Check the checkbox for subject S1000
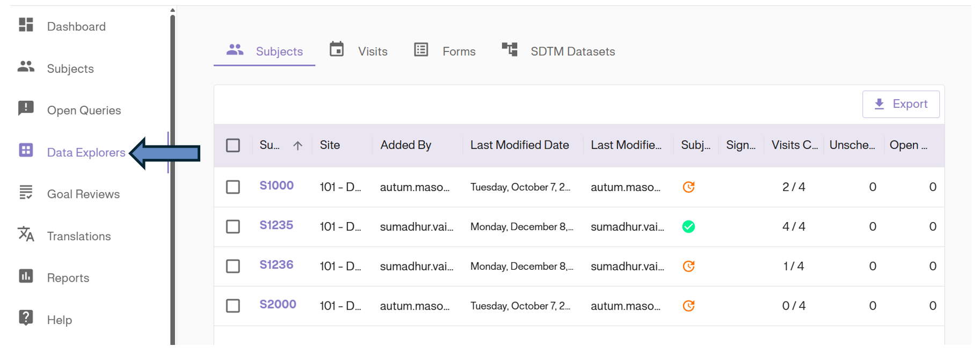Screen dimensions: 980x361 point(233,187)
